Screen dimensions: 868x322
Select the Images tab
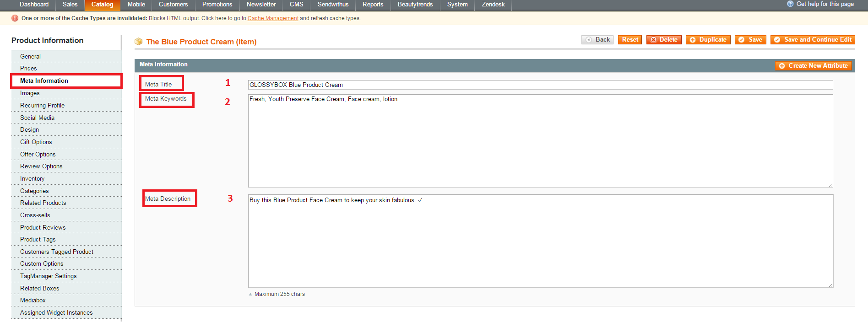66,93
